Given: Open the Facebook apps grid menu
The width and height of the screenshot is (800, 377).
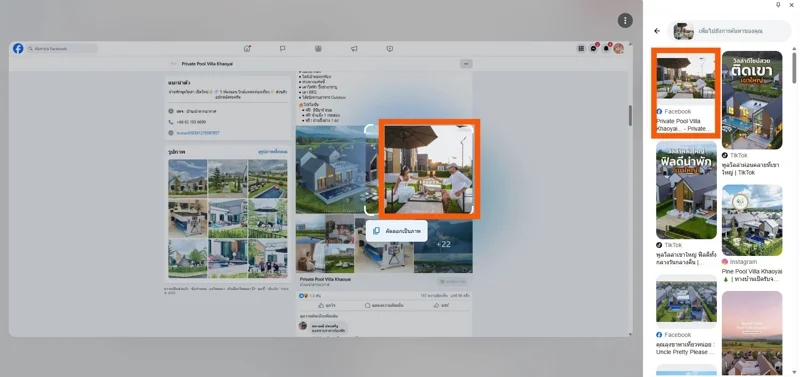Looking at the screenshot, I should coord(581,48).
